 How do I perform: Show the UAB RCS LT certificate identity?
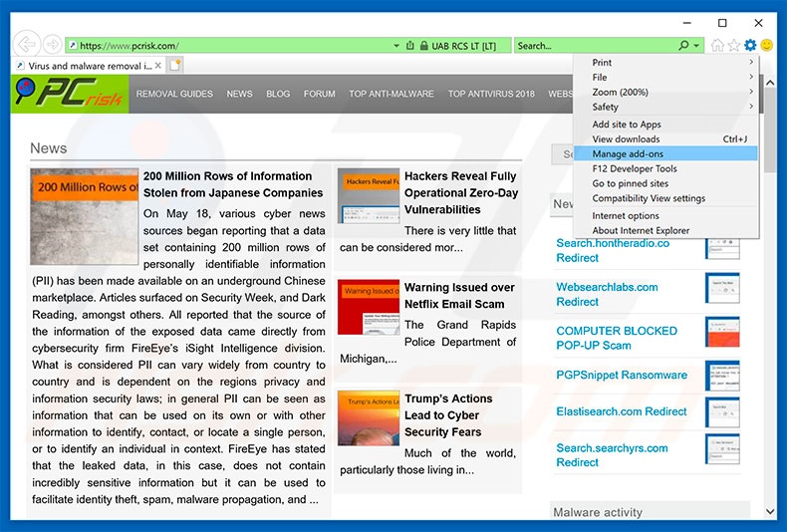coord(464,46)
